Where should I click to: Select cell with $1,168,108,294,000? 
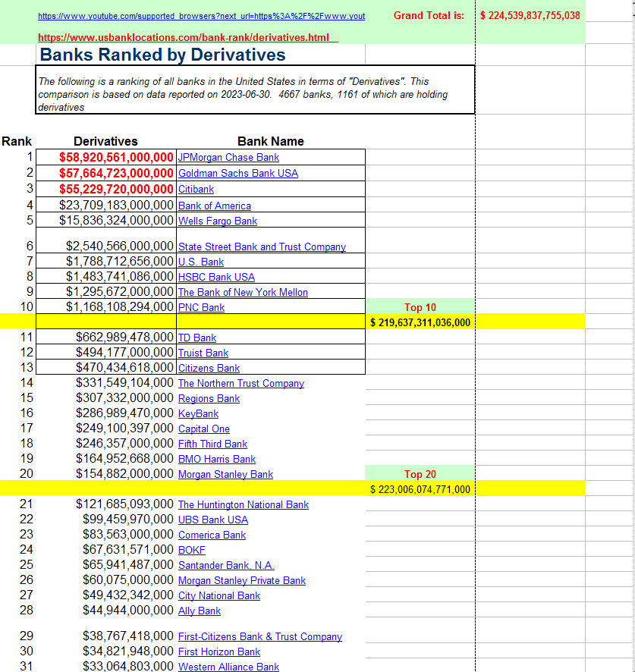(106, 306)
